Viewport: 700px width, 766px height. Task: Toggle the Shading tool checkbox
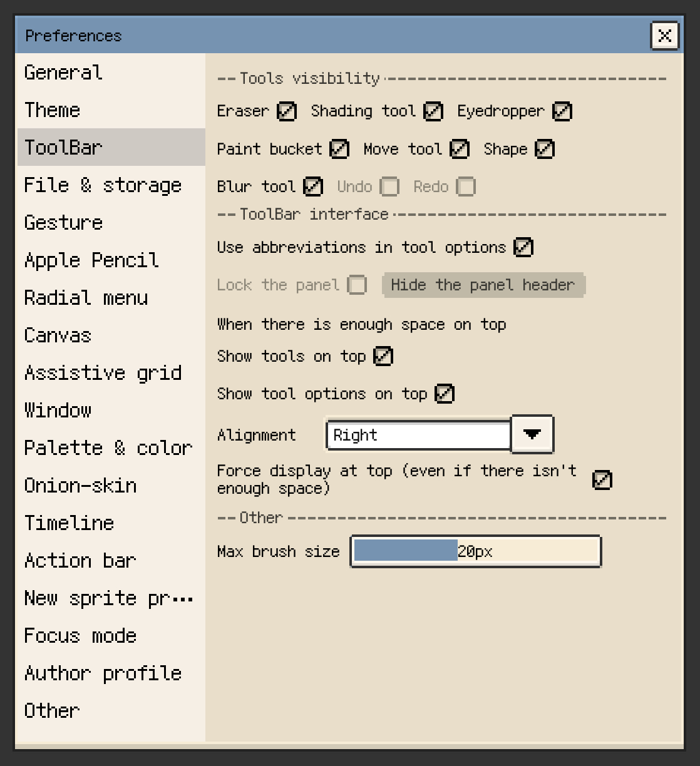pyautogui.click(x=433, y=111)
